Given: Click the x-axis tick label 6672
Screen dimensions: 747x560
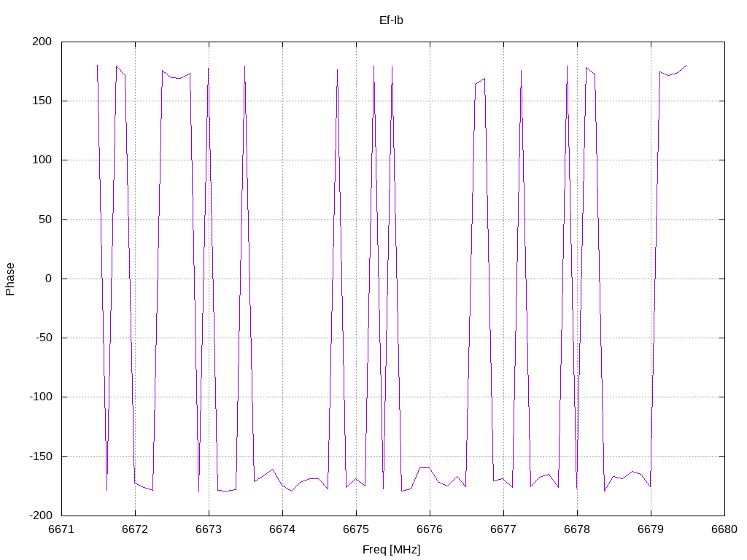Looking at the screenshot, I should tap(135, 529).
